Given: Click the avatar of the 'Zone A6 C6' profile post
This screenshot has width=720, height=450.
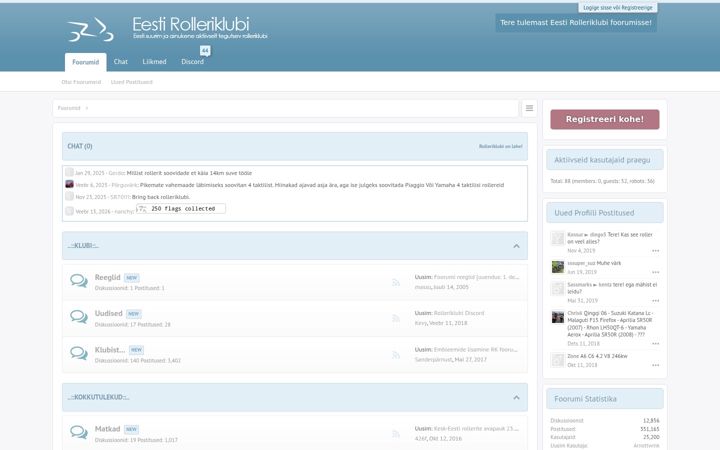Looking at the screenshot, I should (557, 360).
